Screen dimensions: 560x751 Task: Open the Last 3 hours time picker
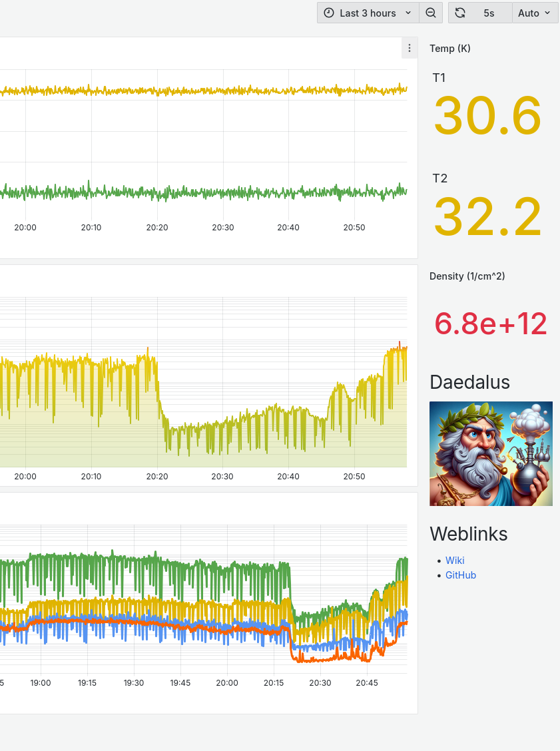(368, 13)
